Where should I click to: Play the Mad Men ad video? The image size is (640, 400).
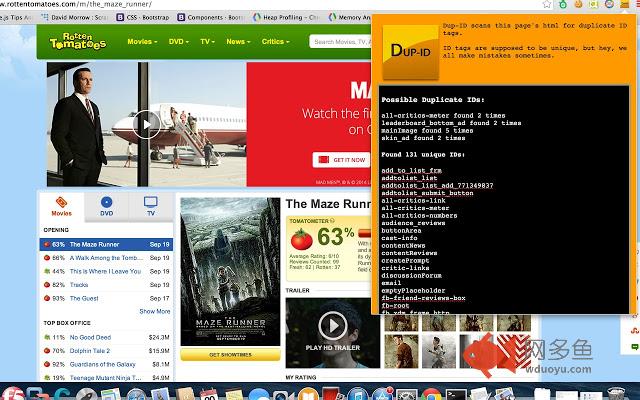click(147, 124)
